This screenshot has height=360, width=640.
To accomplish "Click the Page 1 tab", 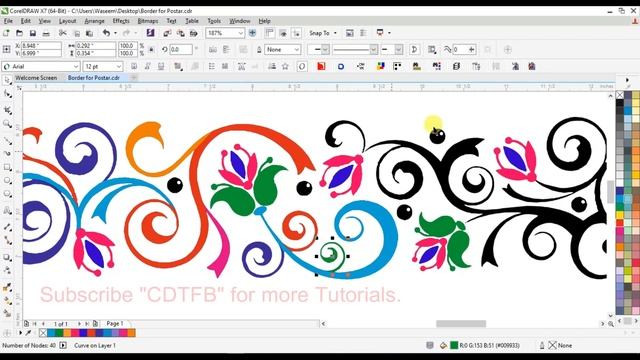I will pos(115,323).
